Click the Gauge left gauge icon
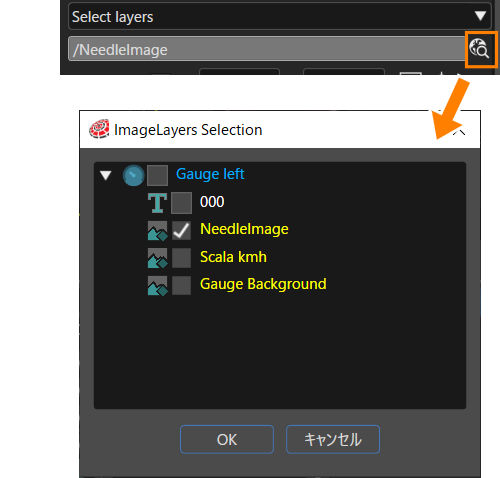Screen dimensions: 500x478 click(x=133, y=175)
